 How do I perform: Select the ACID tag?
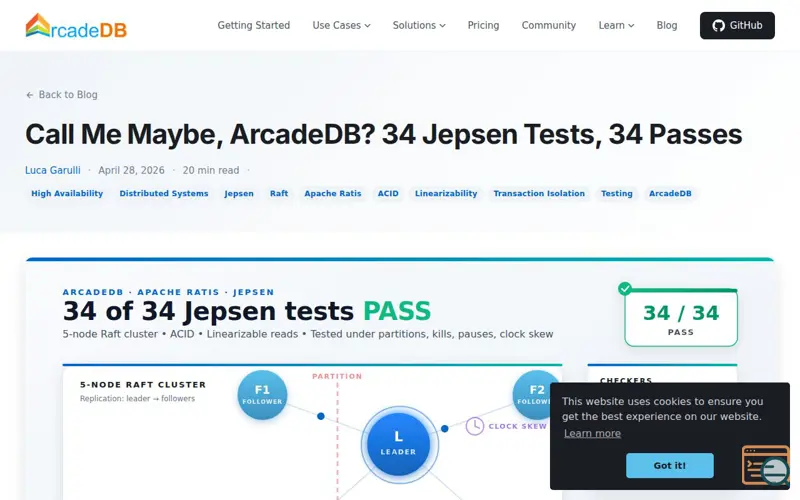[x=388, y=193]
